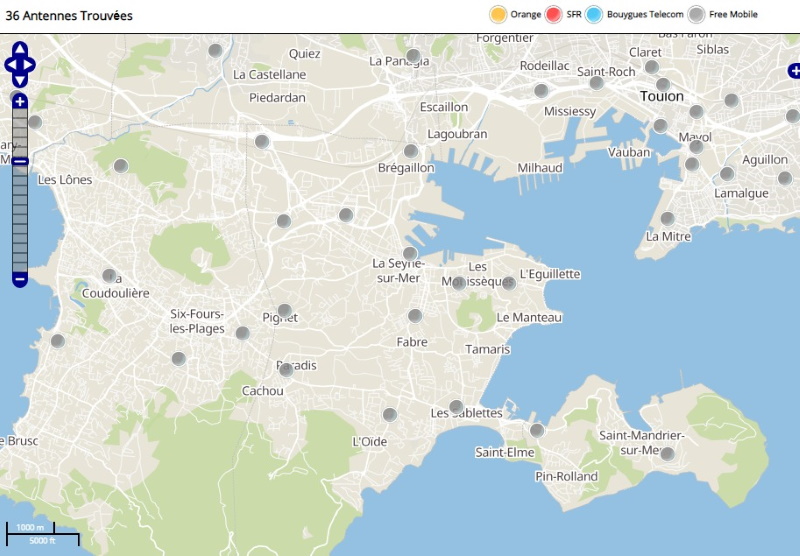The width and height of the screenshot is (800, 556).
Task: Toggle the SFR operator filter
Action: click(x=553, y=14)
